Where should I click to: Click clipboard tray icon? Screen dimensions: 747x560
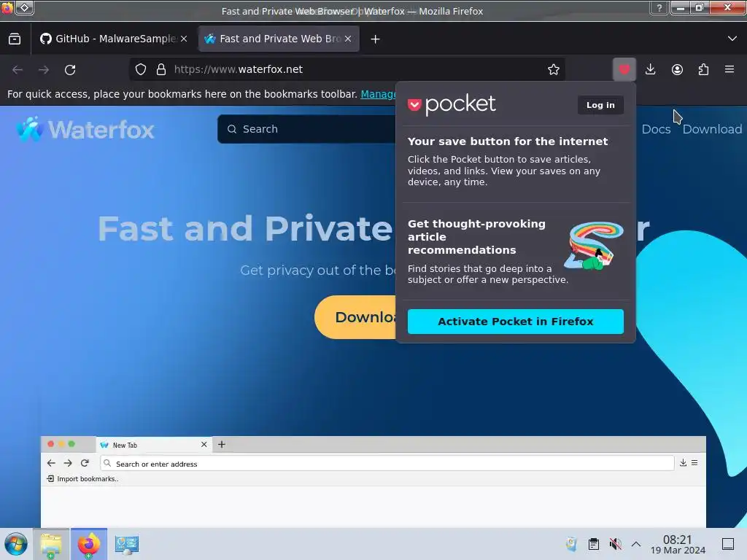pyautogui.click(x=594, y=544)
